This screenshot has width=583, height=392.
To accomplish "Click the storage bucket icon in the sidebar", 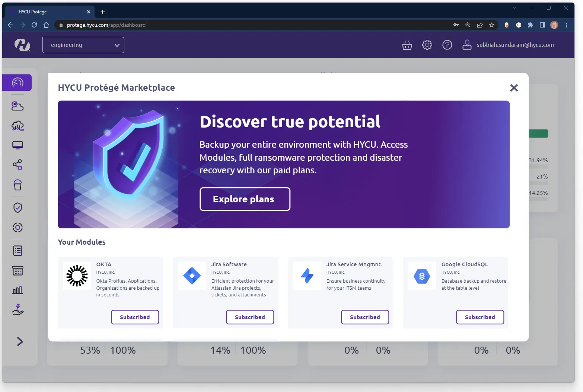I will pyautogui.click(x=17, y=185).
